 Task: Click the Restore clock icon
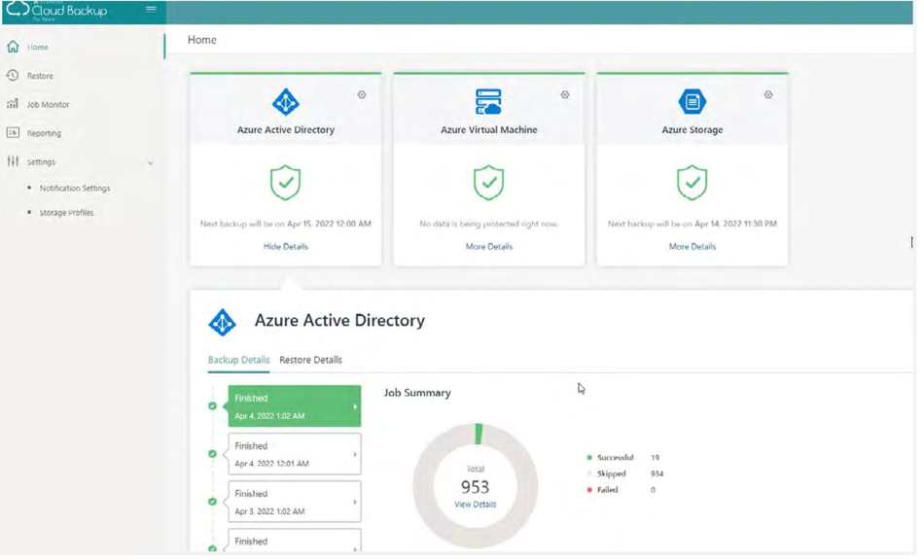[x=13, y=76]
